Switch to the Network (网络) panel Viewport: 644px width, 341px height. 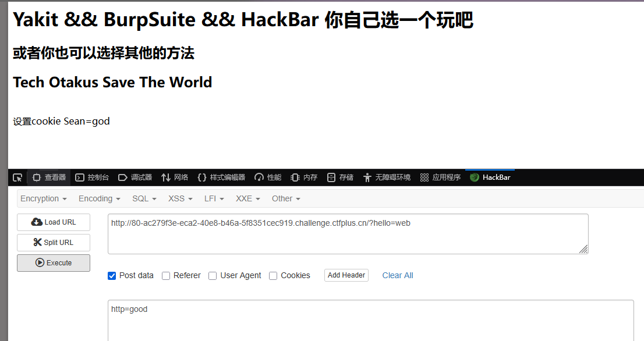coord(175,177)
